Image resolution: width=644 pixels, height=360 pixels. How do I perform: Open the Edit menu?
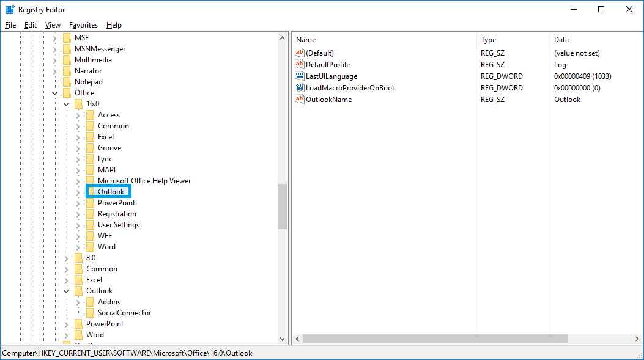pyautogui.click(x=31, y=25)
